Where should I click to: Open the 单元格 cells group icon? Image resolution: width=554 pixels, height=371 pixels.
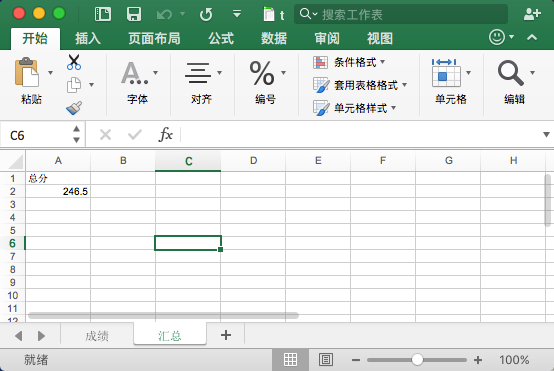pos(446,73)
